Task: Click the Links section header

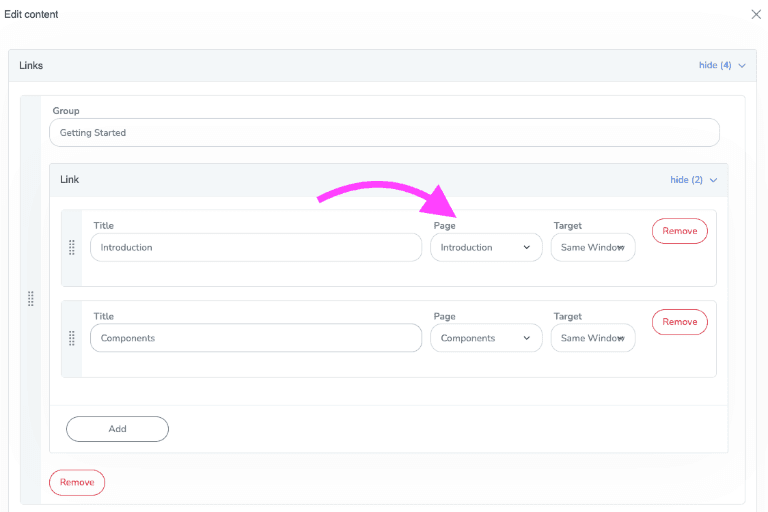Action: 300,66
